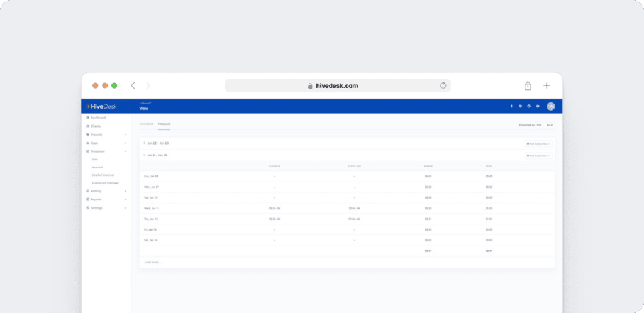Switch to the Timesheet tab
Image resolution: width=644 pixels, height=313 pixels.
click(x=146, y=124)
